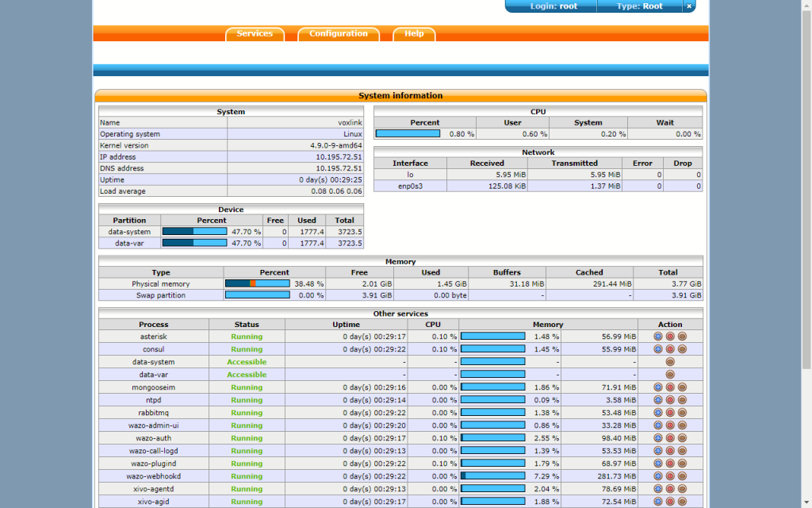The image size is (812, 508).
Task: Click the brown monitor icon for rabbitmq
Action: coord(682,413)
